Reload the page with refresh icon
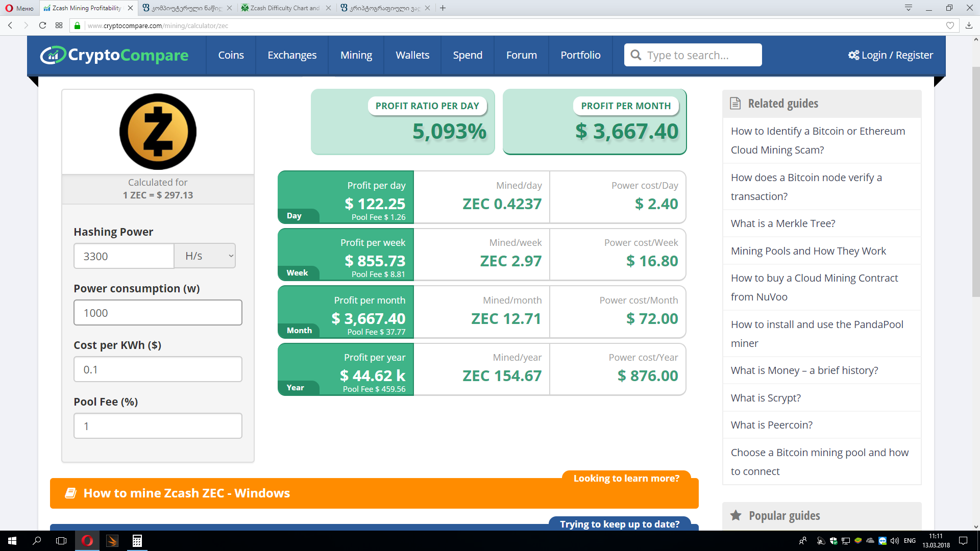 tap(43, 26)
